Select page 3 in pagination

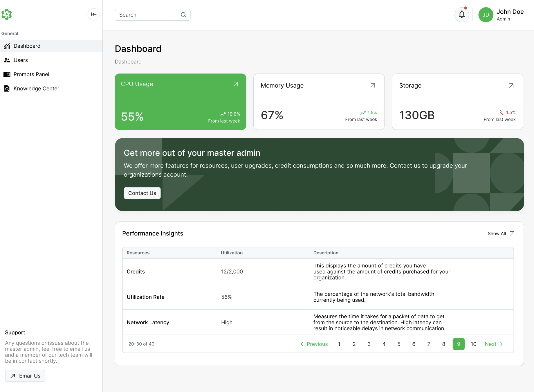click(x=369, y=344)
